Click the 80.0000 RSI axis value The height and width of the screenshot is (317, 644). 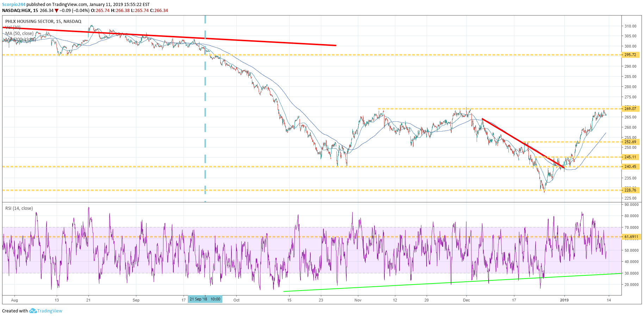tap(631, 216)
